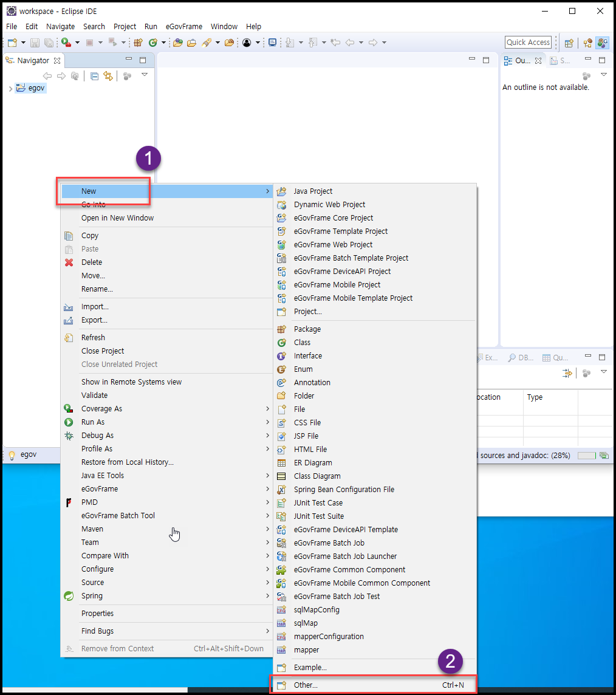Select JSP File in New submenu
The image size is (616, 695).
tap(375, 436)
